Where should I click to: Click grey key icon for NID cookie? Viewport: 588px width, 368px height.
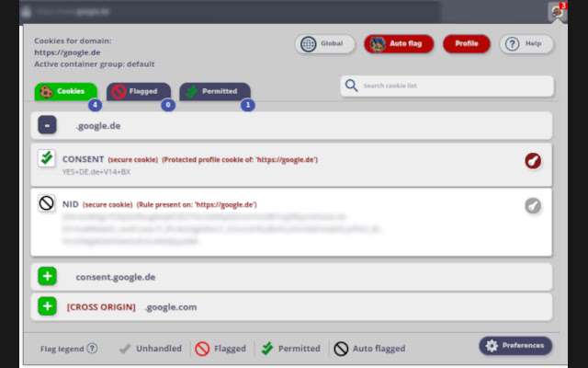tap(533, 206)
